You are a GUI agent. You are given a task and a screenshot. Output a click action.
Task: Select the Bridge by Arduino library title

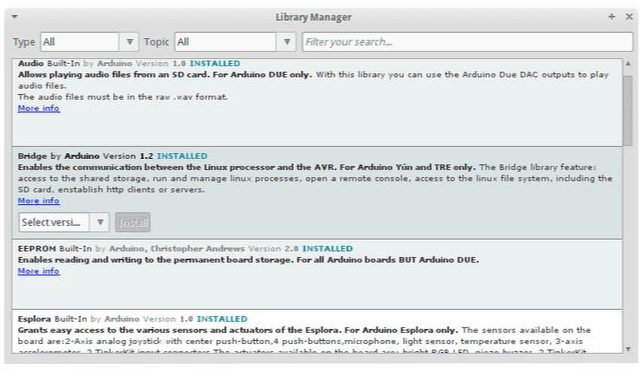pyautogui.click(x=59, y=156)
